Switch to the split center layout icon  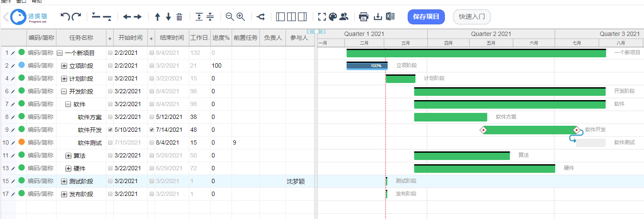click(x=291, y=17)
